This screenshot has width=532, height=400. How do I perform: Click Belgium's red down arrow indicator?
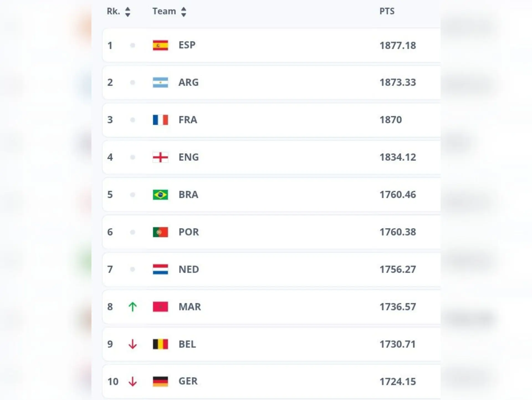132,344
